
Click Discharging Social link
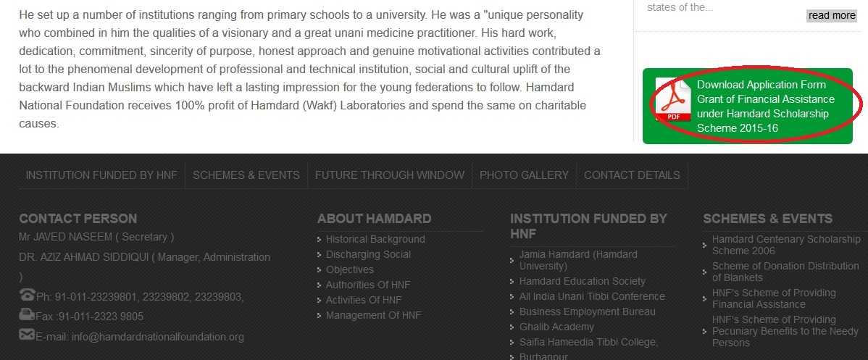(x=368, y=254)
